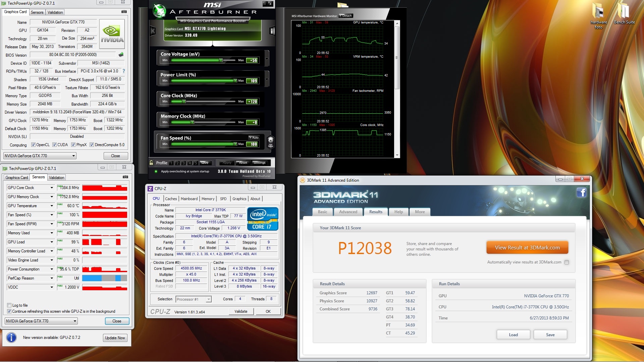Switch to the Mainboard tab in CPU-Z
644x362 pixels.
point(189,199)
